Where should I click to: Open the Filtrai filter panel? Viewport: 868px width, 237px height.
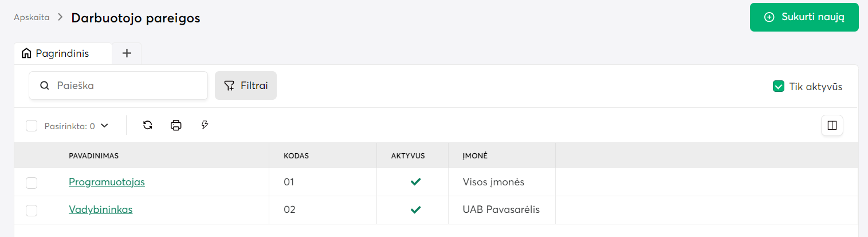tap(246, 86)
